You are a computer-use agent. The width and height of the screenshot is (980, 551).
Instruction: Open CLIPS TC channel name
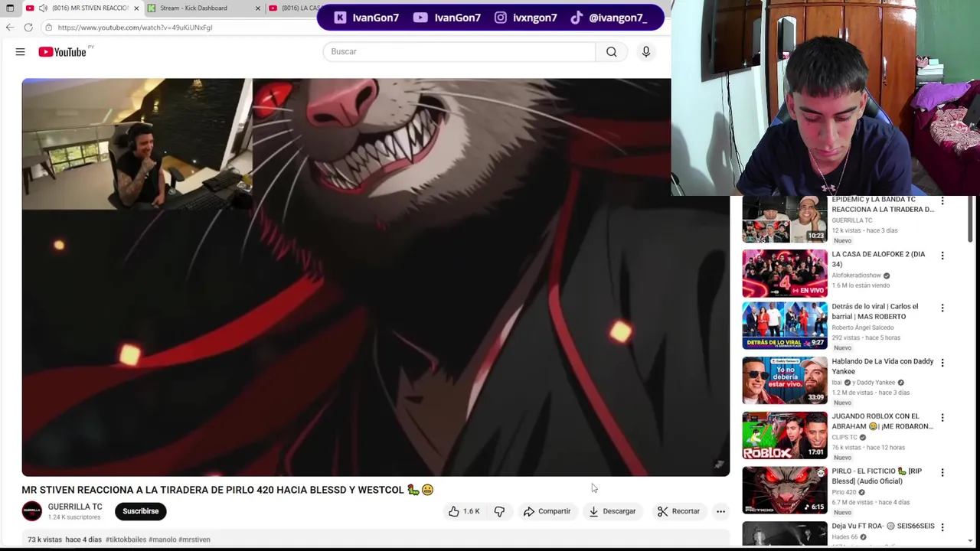tap(844, 438)
